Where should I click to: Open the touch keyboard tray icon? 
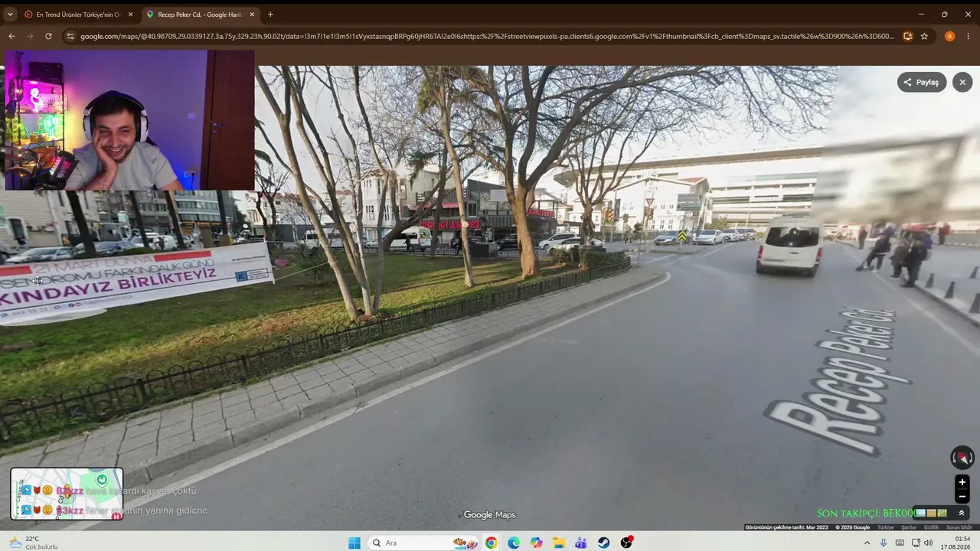899,543
